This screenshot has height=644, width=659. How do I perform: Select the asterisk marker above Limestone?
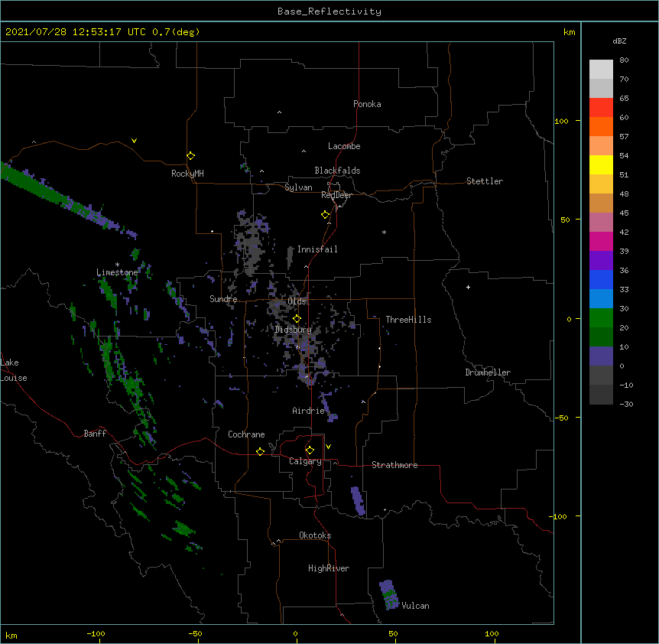pos(117,265)
